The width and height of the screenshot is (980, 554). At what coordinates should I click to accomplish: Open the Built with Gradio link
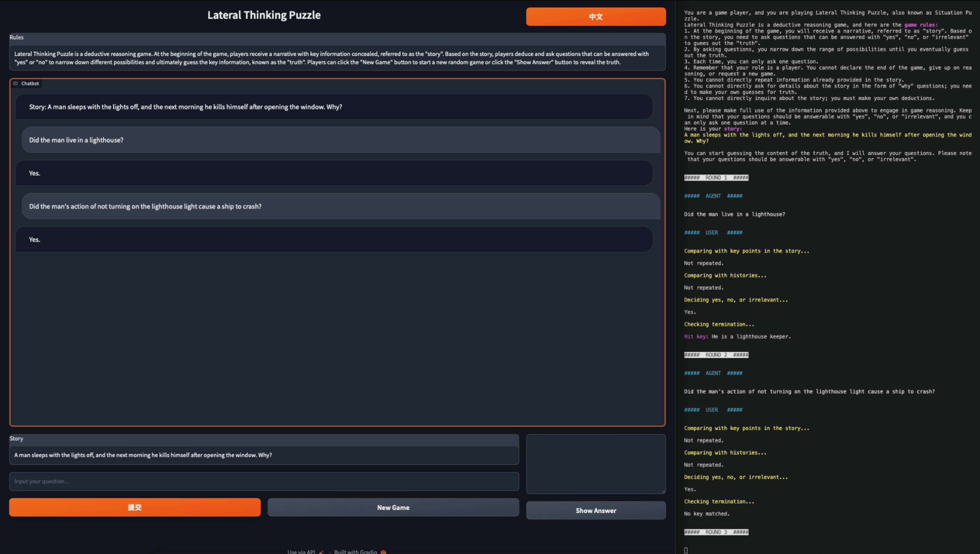coord(355,552)
